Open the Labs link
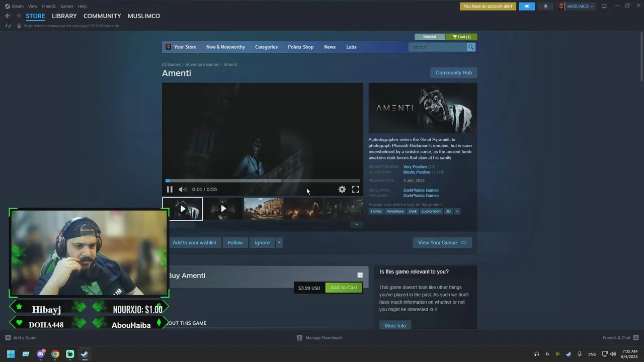 351,47
